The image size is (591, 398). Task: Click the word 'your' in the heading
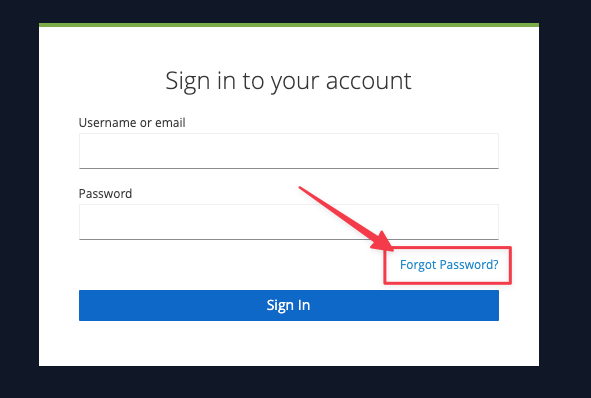295,83
